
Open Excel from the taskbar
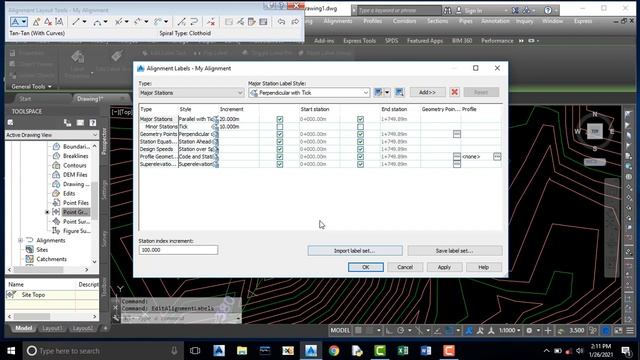tap(403, 351)
